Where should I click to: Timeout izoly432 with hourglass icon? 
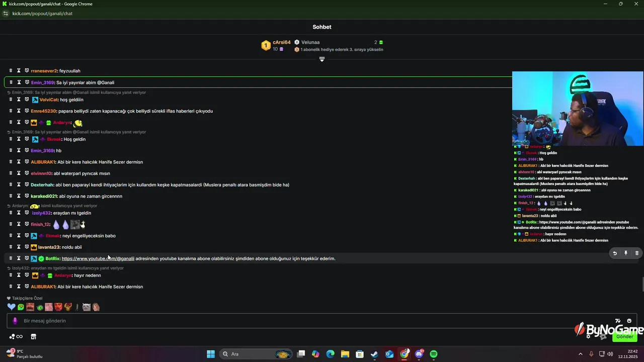19,213
